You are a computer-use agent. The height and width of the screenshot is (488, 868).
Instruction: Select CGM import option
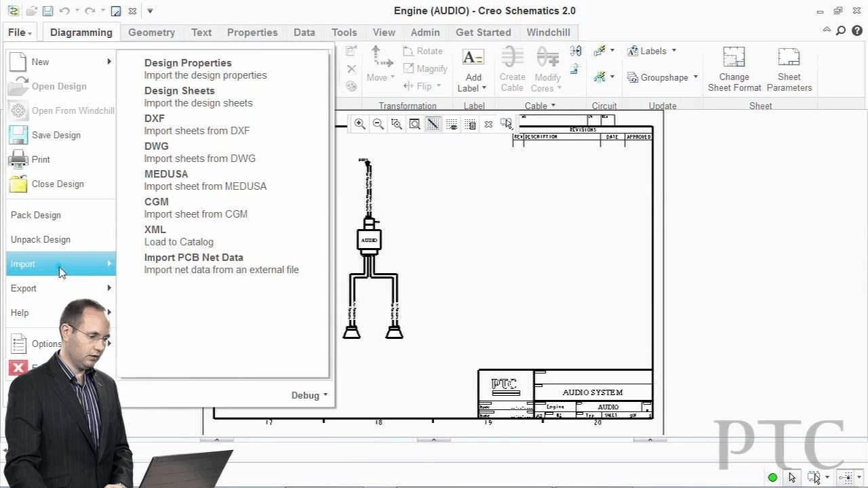point(195,207)
